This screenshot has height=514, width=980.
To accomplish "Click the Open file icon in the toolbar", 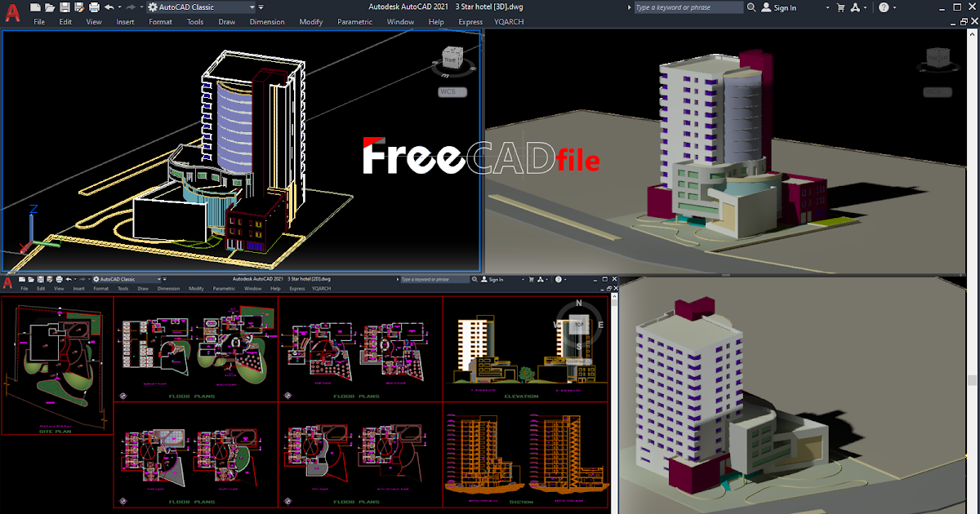I will point(48,7).
